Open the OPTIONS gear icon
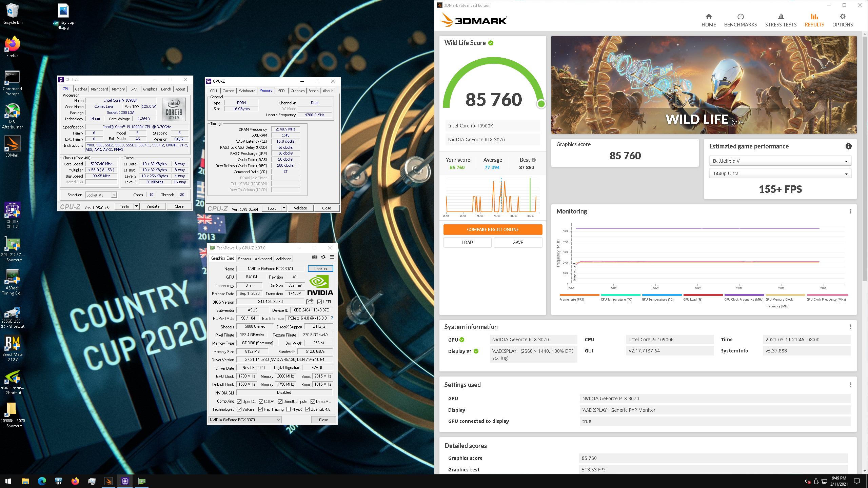The image size is (868, 488). [x=842, y=17]
